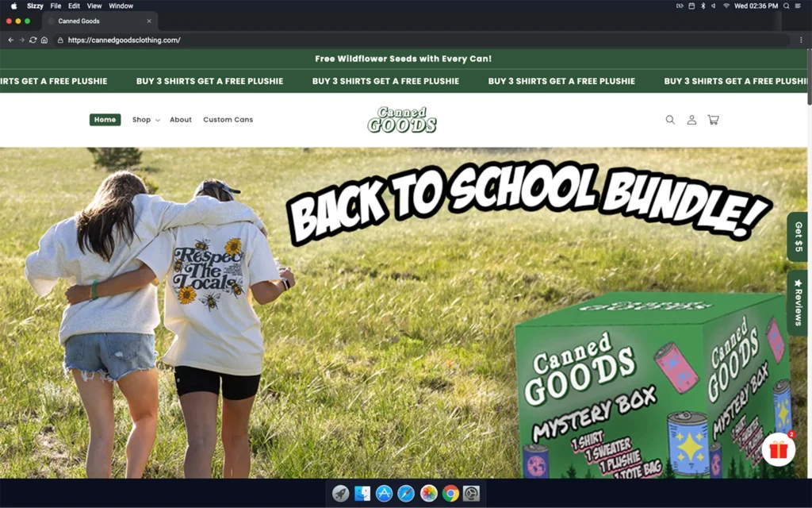
Task: Go to browser home page icon
Action: click(44, 40)
